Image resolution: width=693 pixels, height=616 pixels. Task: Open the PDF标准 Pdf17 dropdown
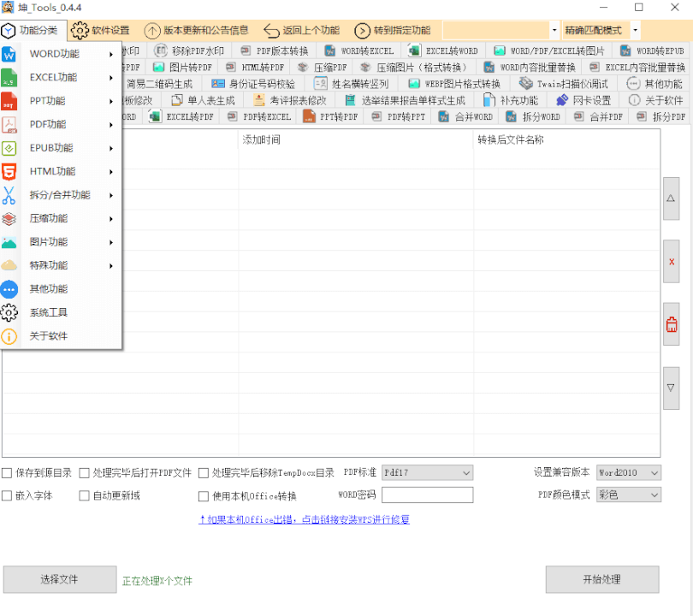(x=427, y=472)
